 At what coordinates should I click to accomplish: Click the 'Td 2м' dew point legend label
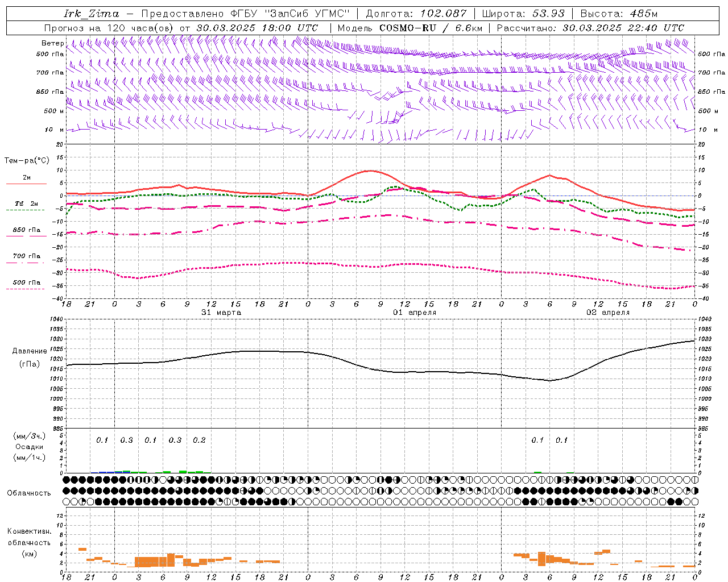click(x=26, y=203)
